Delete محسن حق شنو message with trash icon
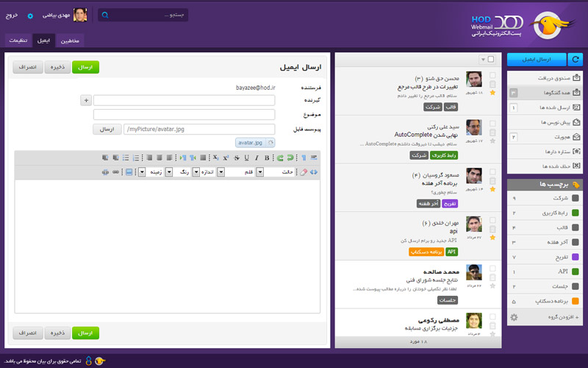Image resolution: width=588 pixels, height=368 pixels. (x=492, y=84)
